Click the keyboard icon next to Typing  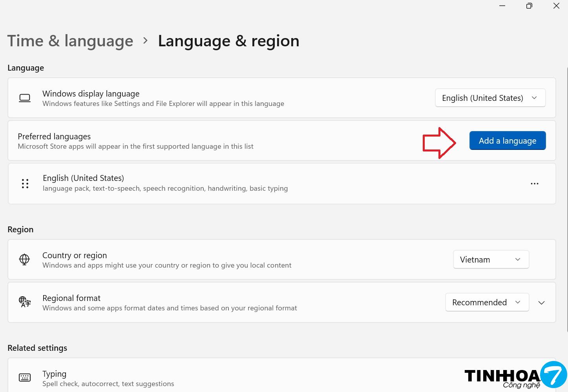point(25,377)
